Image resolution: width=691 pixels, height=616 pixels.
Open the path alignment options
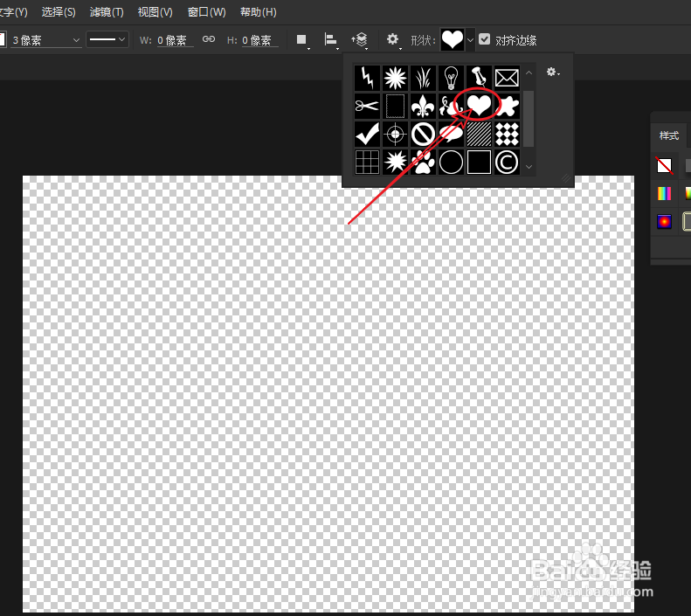pyautogui.click(x=331, y=40)
